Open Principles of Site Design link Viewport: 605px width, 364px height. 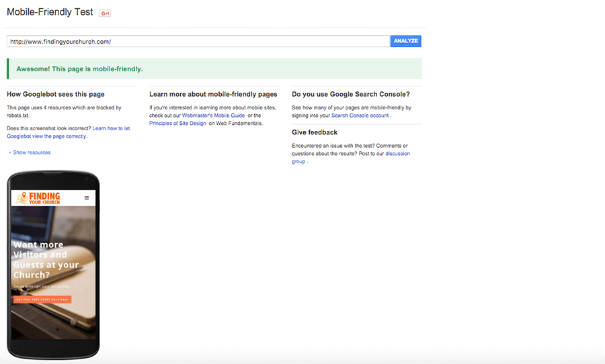coord(177,124)
